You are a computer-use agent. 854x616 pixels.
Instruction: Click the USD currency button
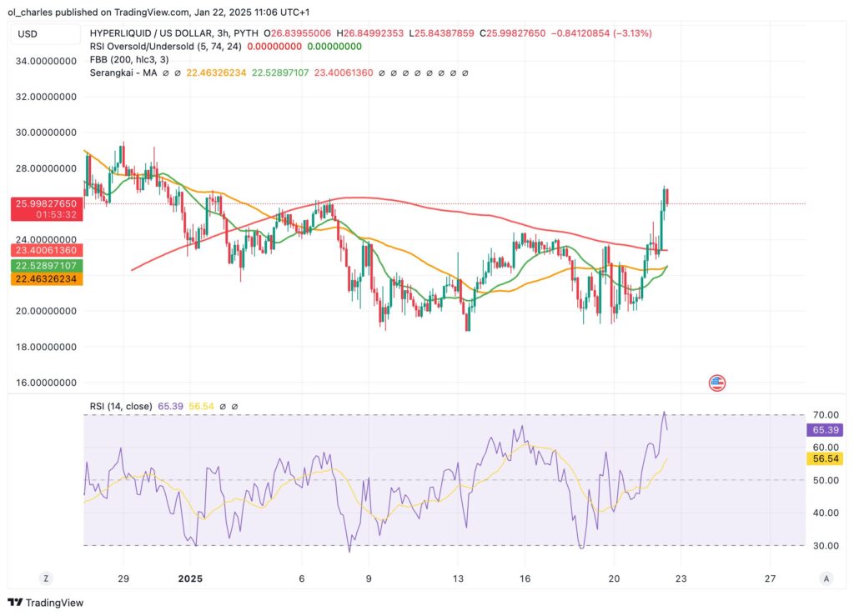pyautogui.click(x=44, y=35)
